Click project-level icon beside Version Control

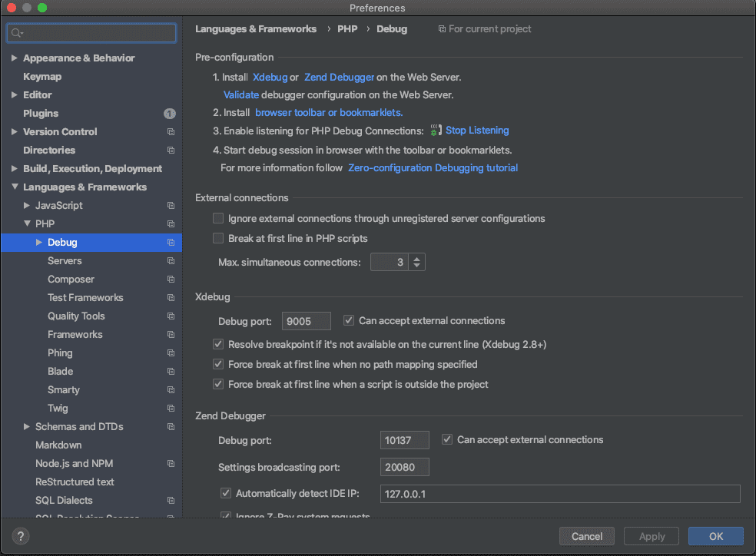click(171, 132)
